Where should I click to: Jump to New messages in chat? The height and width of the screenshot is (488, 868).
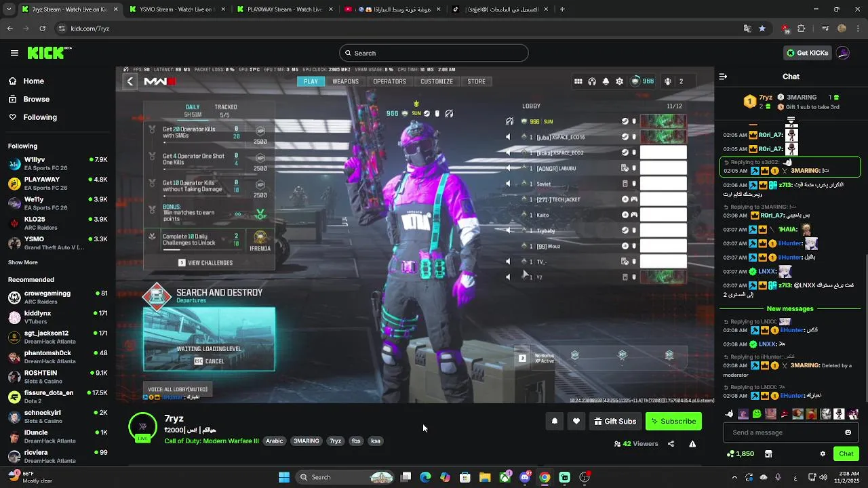point(790,309)
